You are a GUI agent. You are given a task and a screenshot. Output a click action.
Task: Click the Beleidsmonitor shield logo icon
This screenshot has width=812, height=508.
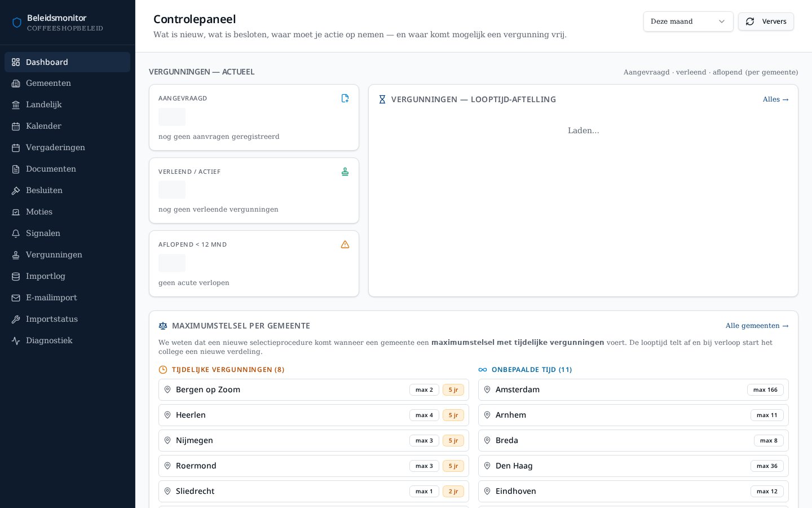(17, 23)
